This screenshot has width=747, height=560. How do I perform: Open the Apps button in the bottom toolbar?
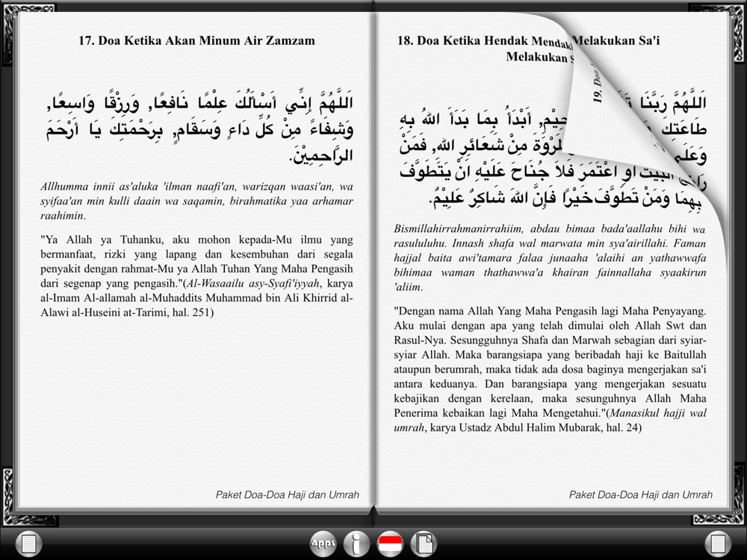[x=323, y=544]
